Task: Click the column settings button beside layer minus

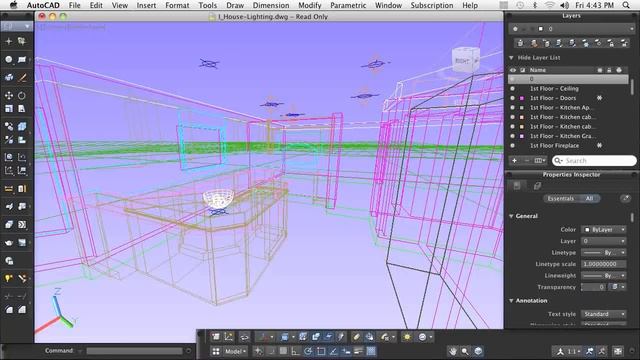Action: point(540,161)
